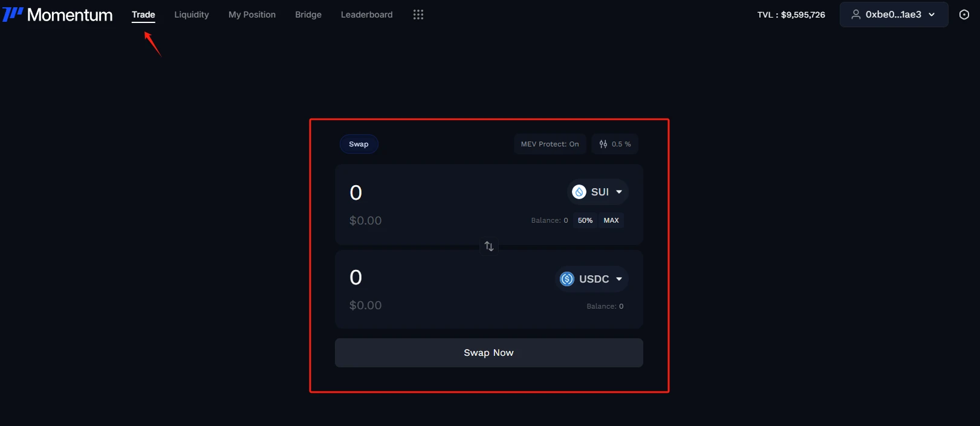Select the 50% balance option
The height and width of the screenshot is (426, 980).
click(585, 220)
